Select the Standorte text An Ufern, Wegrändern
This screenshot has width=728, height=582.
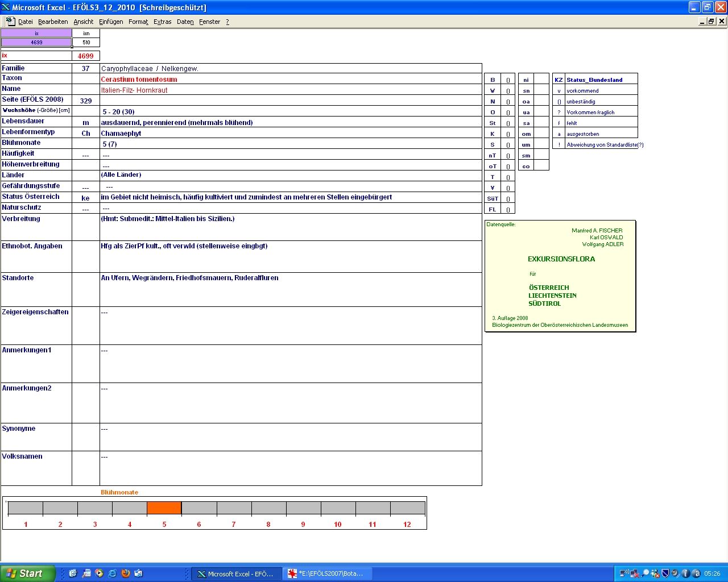(291, 289)
